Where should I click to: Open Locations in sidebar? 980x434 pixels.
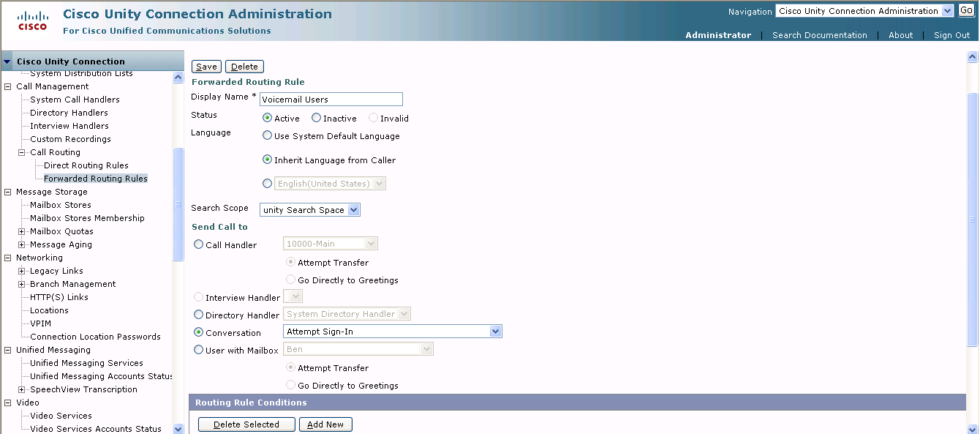(49, 310)
